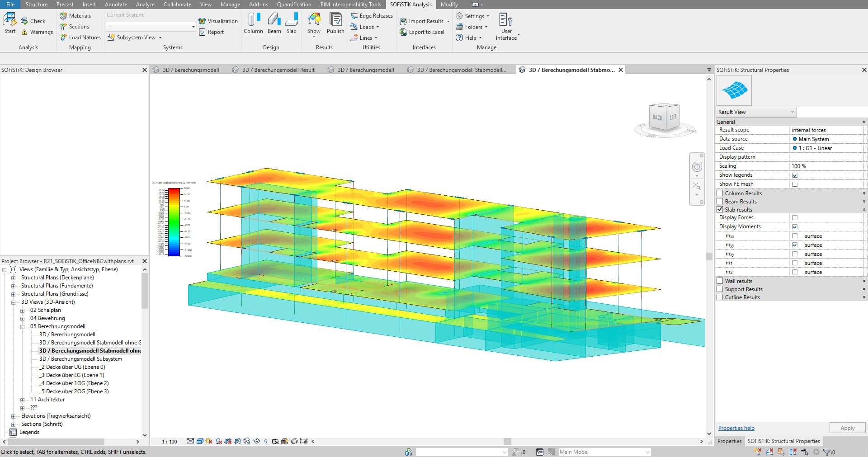Click the Apply button
The image size is (868, 457).
tap(847, 428)
